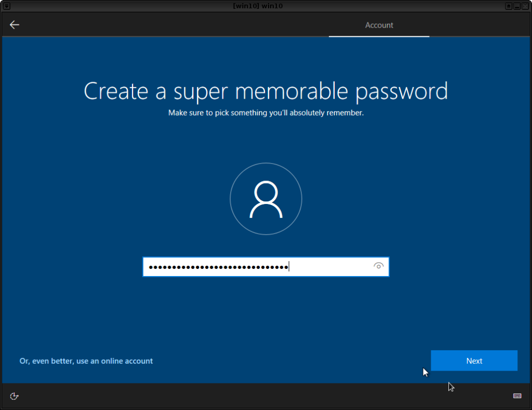Close the win10 VM window

[525, 6]
